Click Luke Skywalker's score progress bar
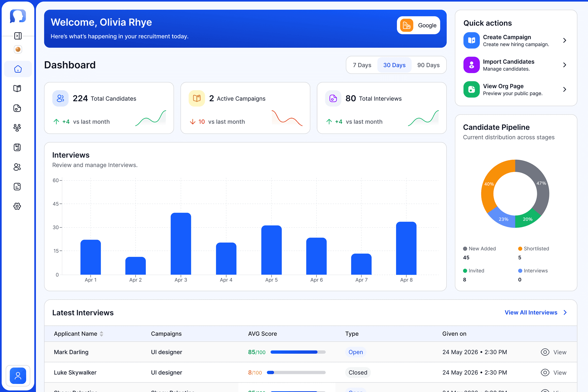 point(296,372)
